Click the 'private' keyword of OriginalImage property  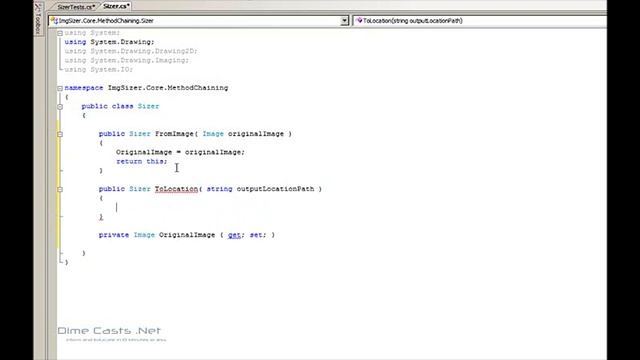[114, 235]
